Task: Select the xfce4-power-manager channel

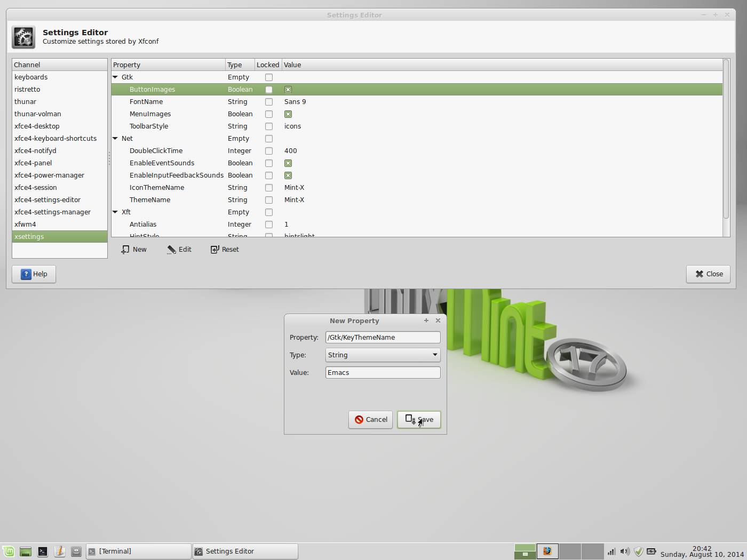Action: click(x=60, y=175)
